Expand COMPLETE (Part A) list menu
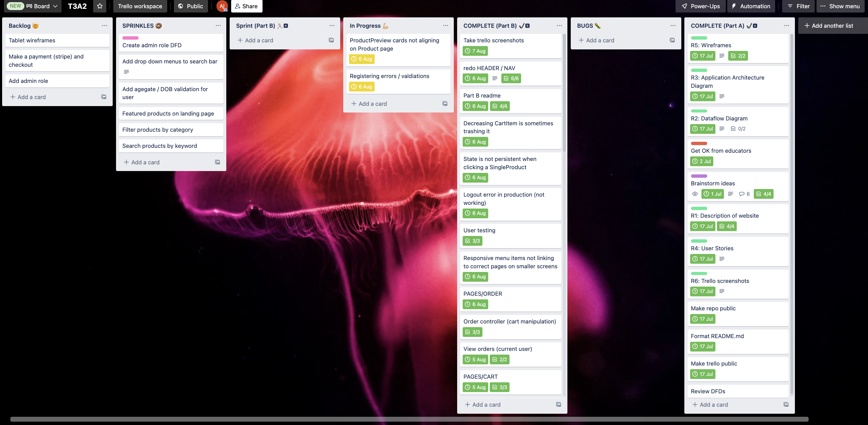The width and height of the screenshot is (868, 425). [786, 26]
